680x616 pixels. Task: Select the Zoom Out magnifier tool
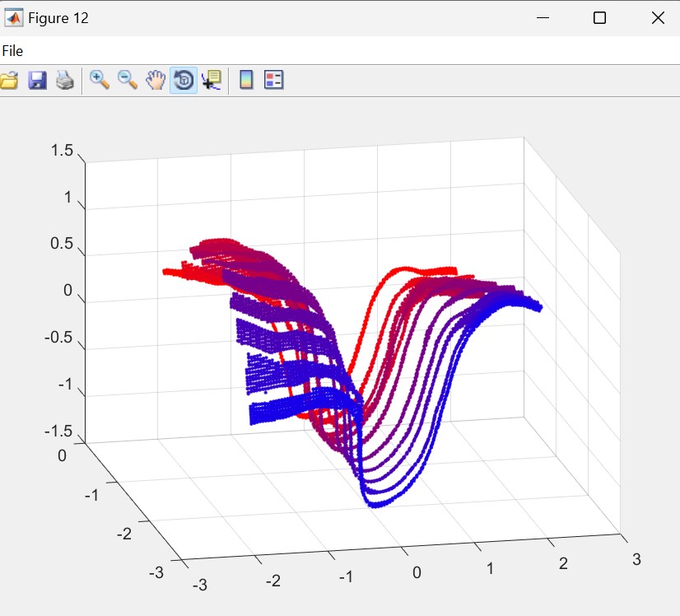pyautogui.click(x=128, y=80)
